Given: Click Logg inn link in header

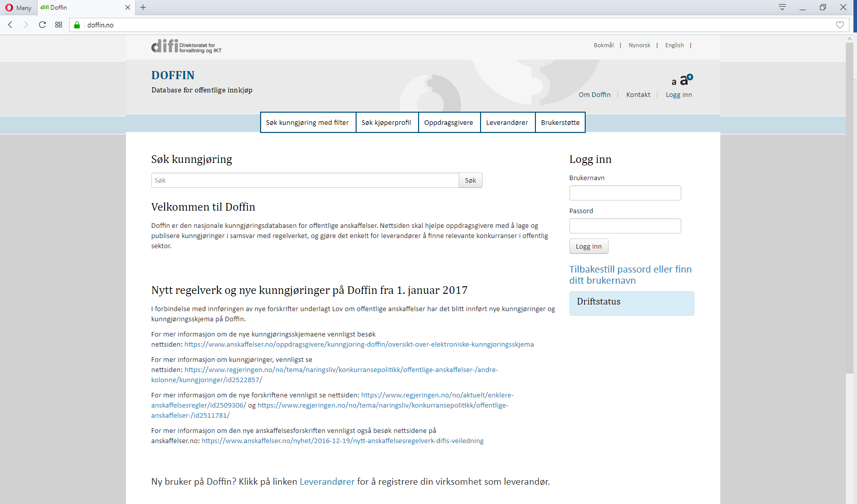Looking at the screenshot, I should point(679,95).
